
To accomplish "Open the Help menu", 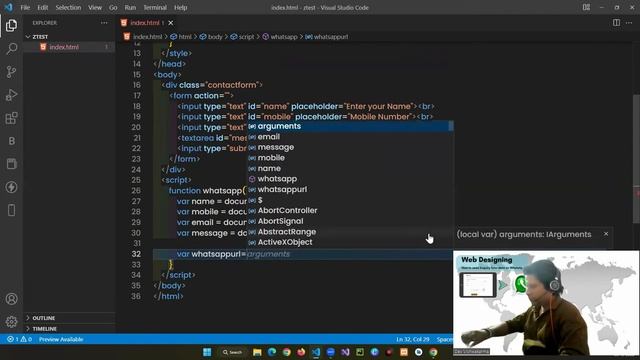I will tap(180, 7).
